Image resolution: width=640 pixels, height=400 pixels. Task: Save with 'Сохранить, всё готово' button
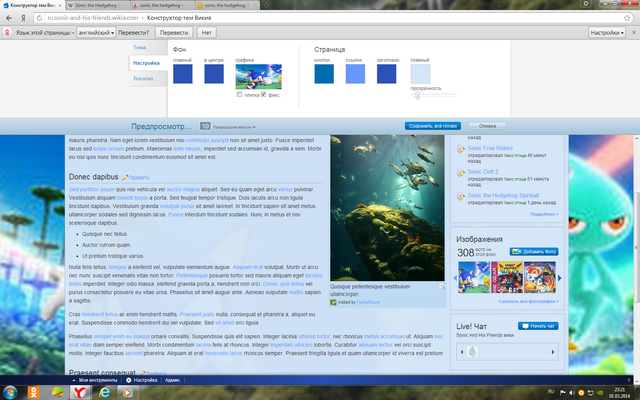[x=433, y=126]
